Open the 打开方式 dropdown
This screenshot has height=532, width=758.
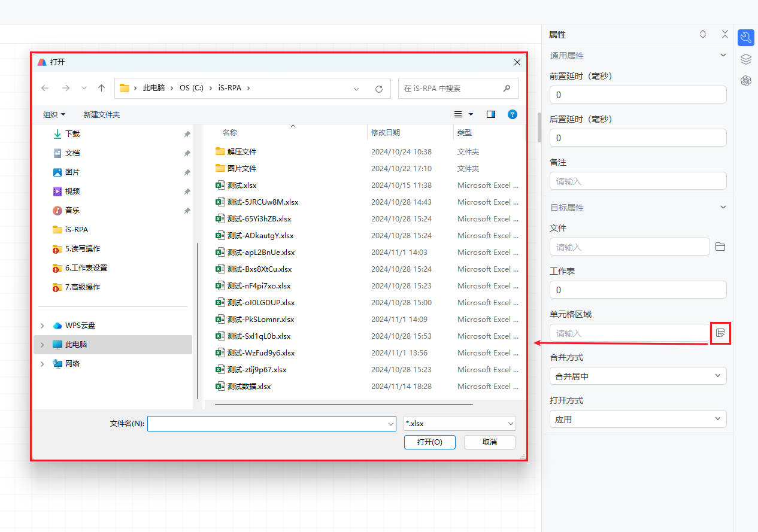[x=638, y=419]
